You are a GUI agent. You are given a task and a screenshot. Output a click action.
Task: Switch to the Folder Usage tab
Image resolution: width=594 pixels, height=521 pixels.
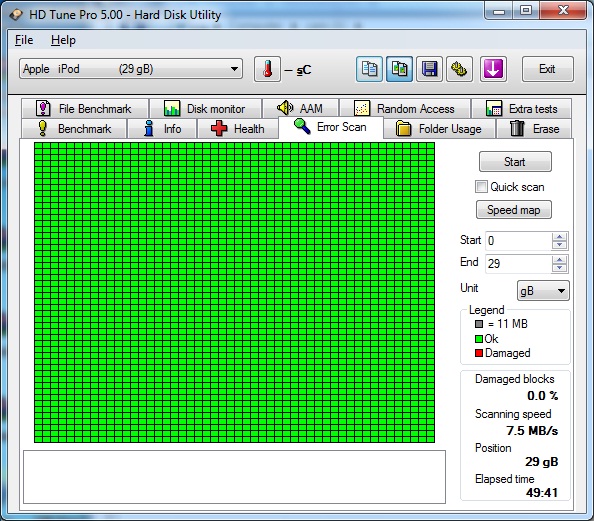[x=439, y=129]
